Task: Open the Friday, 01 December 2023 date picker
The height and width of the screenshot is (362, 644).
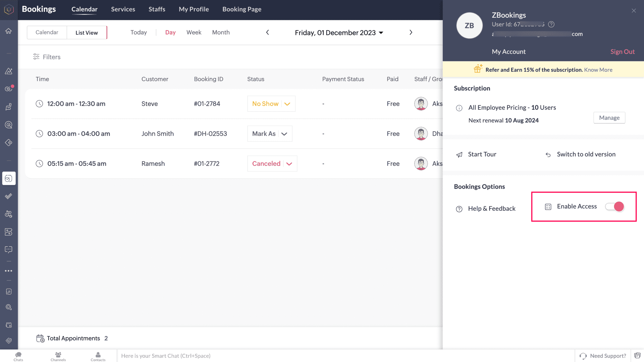Action: tap(339, 33)
